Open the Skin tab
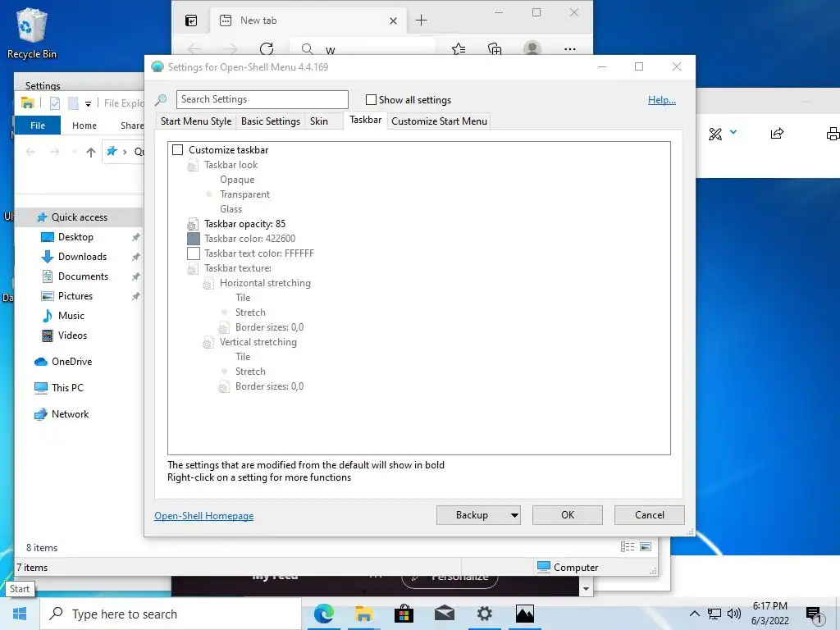Viewport: 840px width, 630px height. point(319,121)
